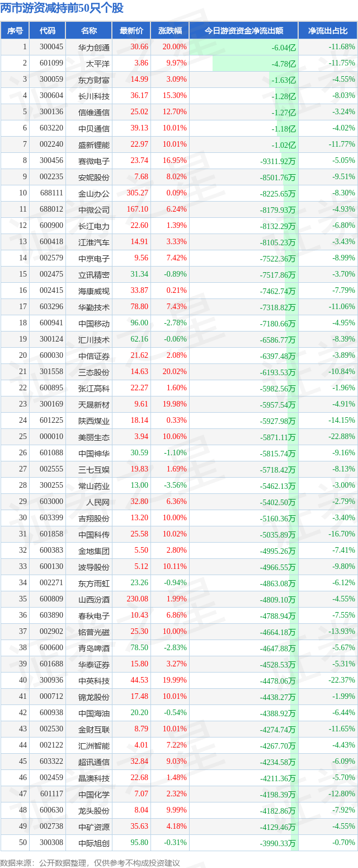The image size is (358, 868).
Task: Click the 今日游资资金净流出额 column header
Action: coord(244,31)
